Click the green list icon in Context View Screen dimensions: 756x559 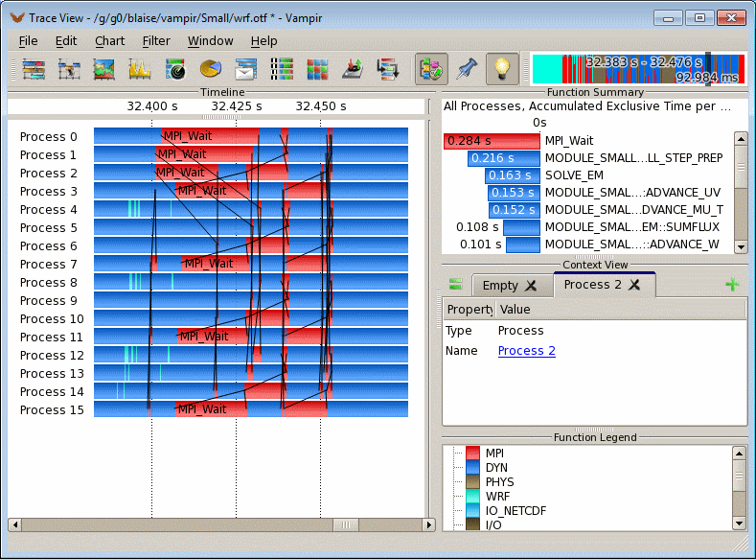point(456,284)
